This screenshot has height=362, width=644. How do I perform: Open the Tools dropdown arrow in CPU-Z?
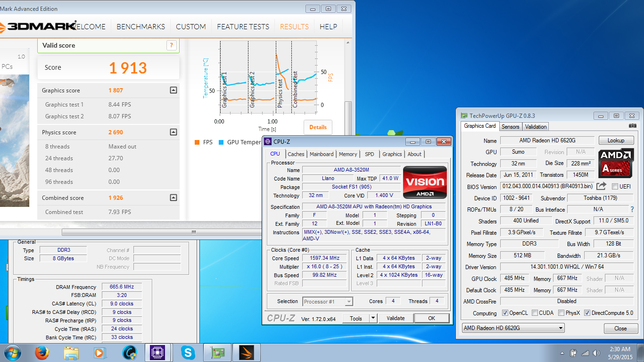pos(373,318)
